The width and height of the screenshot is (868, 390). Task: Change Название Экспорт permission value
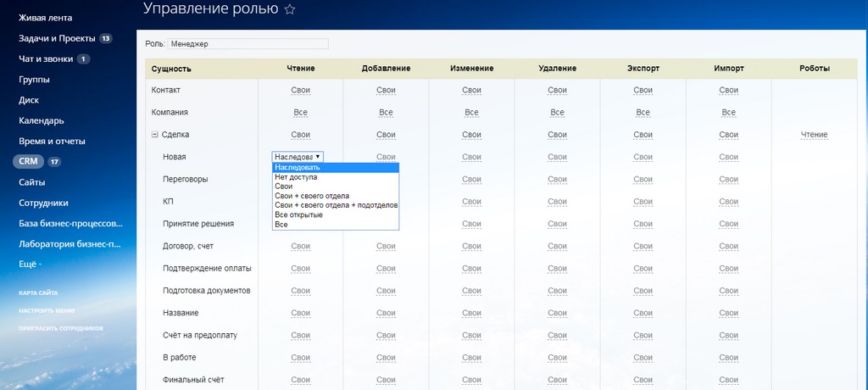pos(643,313)
